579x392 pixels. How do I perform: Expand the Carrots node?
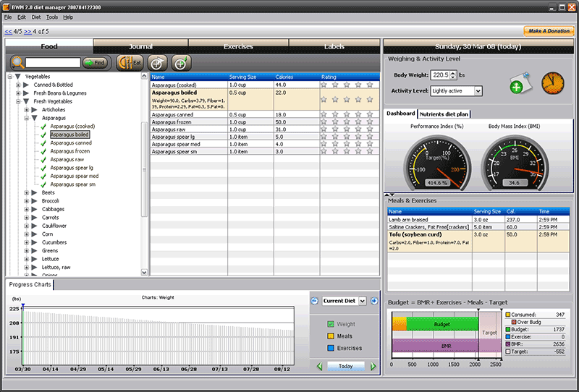pyautogui.click(x=27, y=218)
